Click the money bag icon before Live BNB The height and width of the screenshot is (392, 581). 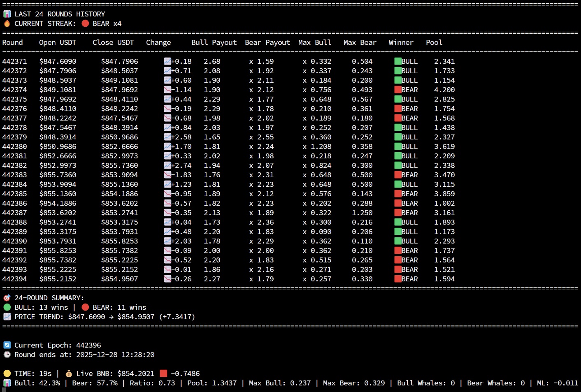point(69,373)
